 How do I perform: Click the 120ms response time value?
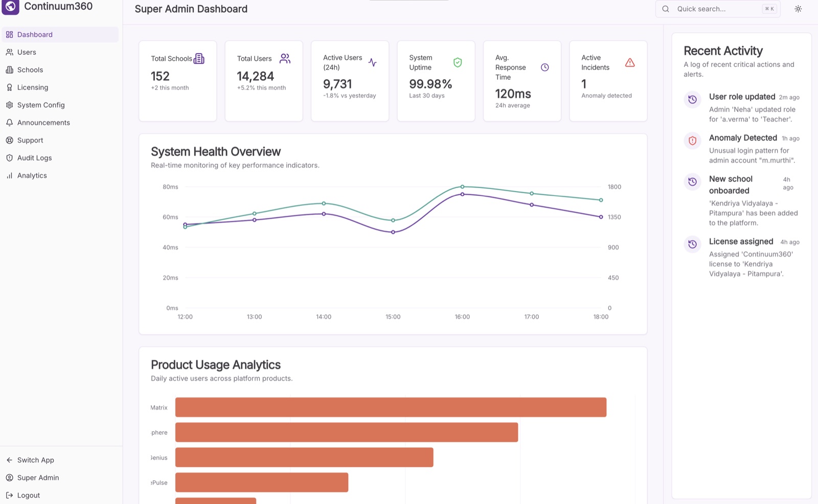[x=513, y=94]
